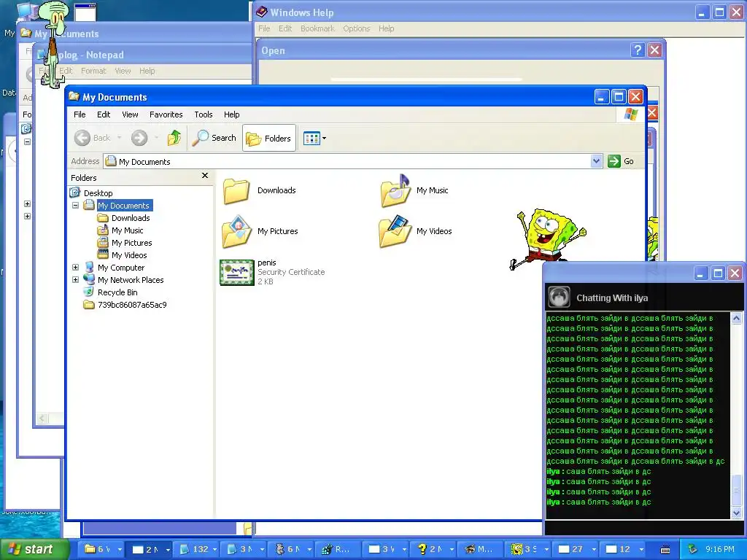Image resolution: width=747 pixels, height=560 pixels.
Task: Select Downloads in the folder tree
Action: [x=131, y=218]
